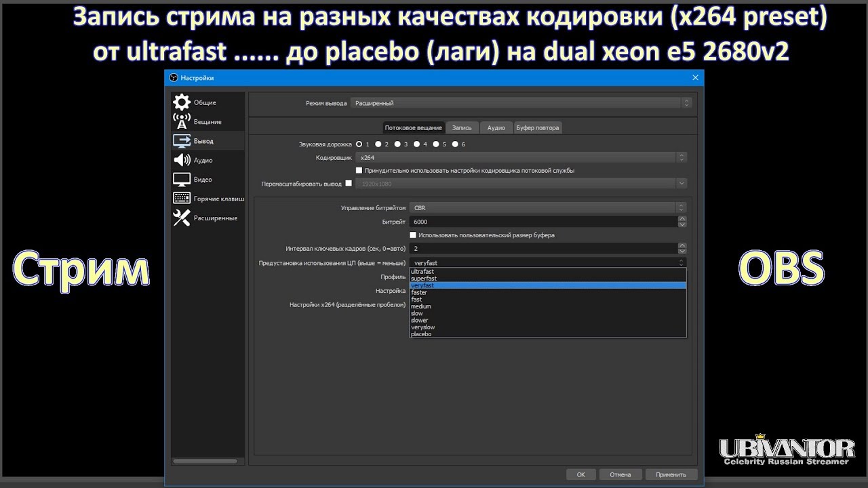Open the Вывод output icon section
This screenshot has height=488, width=868.
[x=182, y=141]
